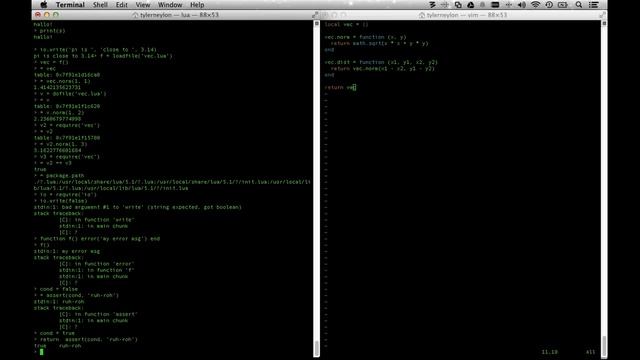Viewport: 640px width, 360px height.
Task: Click the 'vec.norm = function (x, y)' line
Action: tap(365, 37)
